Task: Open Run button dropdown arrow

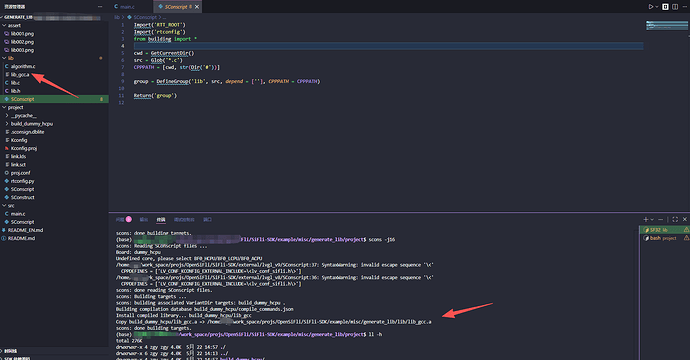Action: click(x=657, y=7)
